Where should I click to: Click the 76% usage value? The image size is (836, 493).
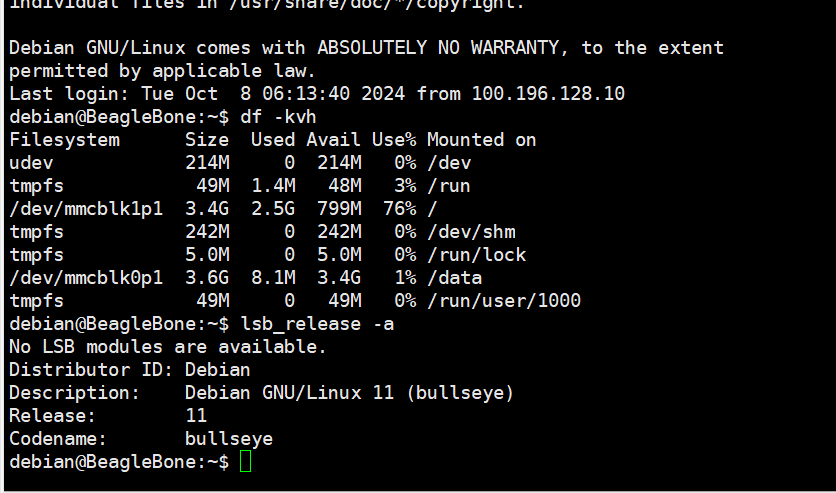400,209
